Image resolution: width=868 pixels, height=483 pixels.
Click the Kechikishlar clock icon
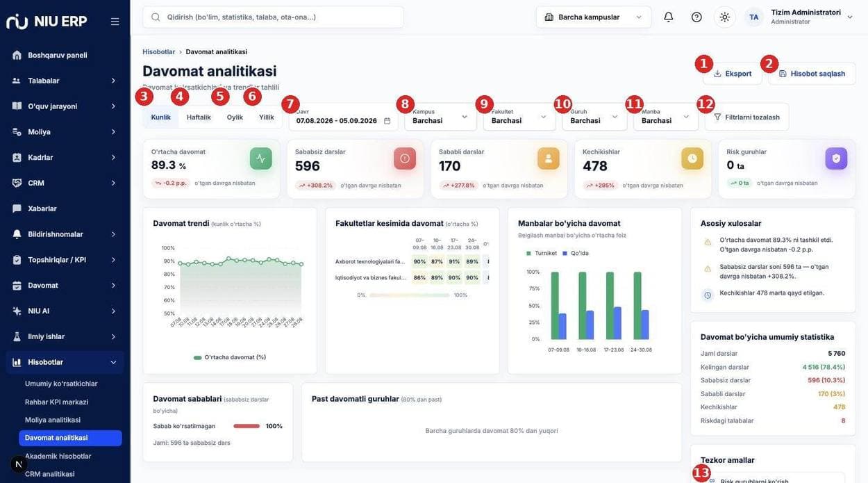point(692,158)
